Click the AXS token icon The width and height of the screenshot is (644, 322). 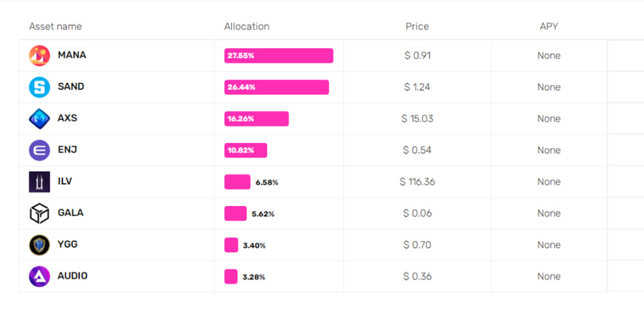[x=39, y=118]
